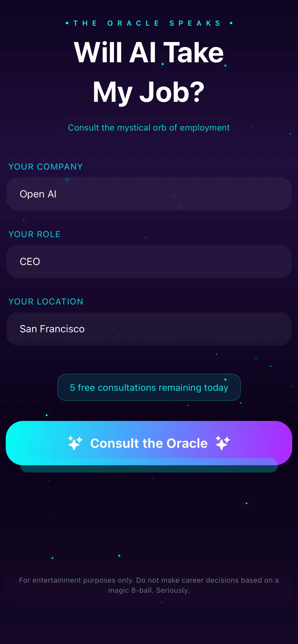Image resolution: width=298 pixels, height=644 pixels.
Task: Select the company field containing Open AI
Action: click(149, 194)
